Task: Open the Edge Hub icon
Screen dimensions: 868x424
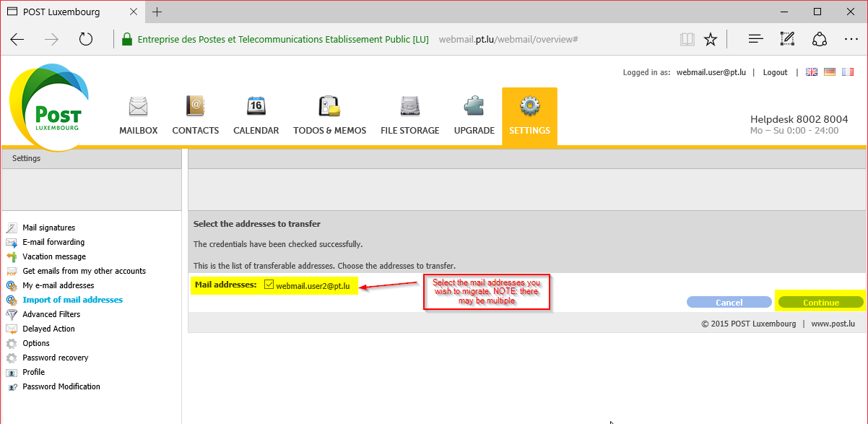Action: (x=755, y=39)
